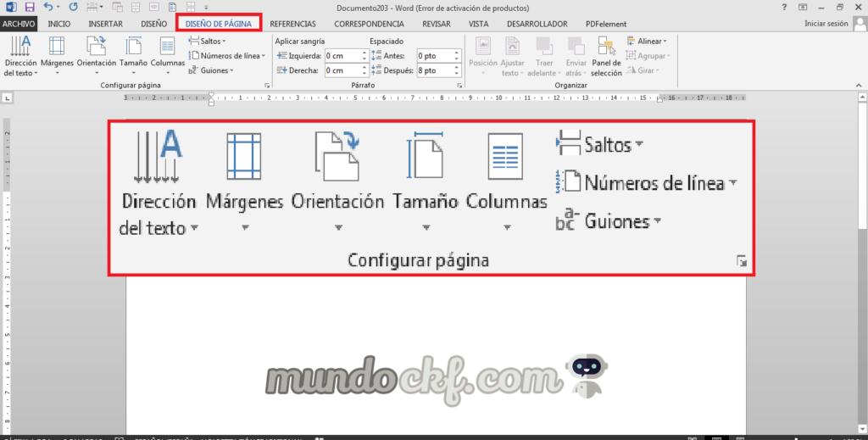868x440 pixels.
Task: Open the CORRESPONDENCIA tab
Action: pos(370,24)
